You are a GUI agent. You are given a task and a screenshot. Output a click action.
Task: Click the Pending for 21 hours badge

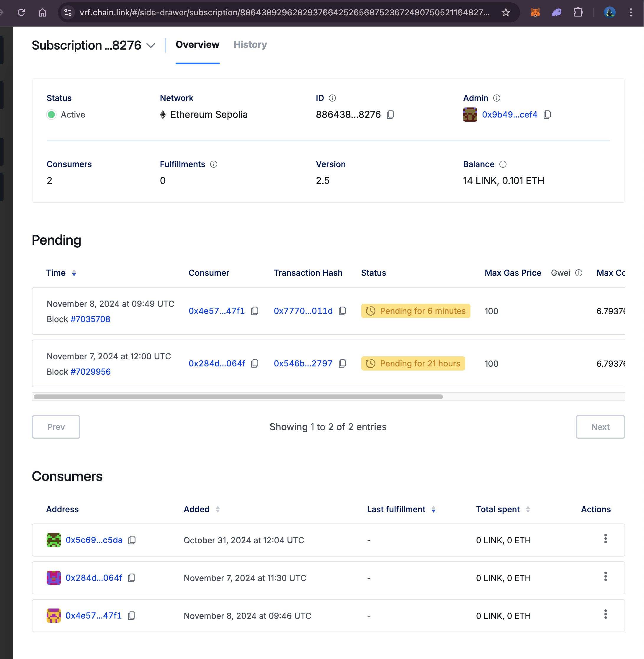tap(413, 363)
